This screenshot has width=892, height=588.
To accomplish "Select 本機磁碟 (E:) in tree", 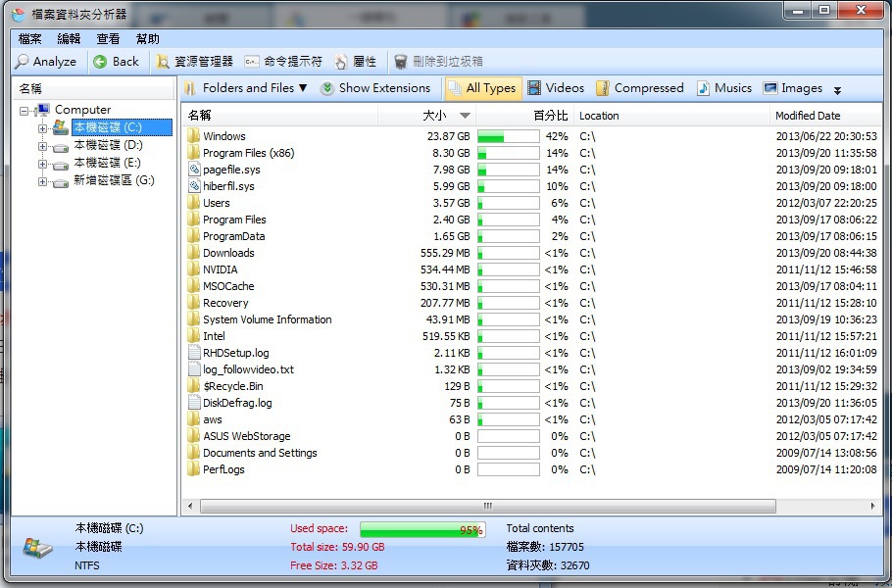I will (x=107, y=163).
